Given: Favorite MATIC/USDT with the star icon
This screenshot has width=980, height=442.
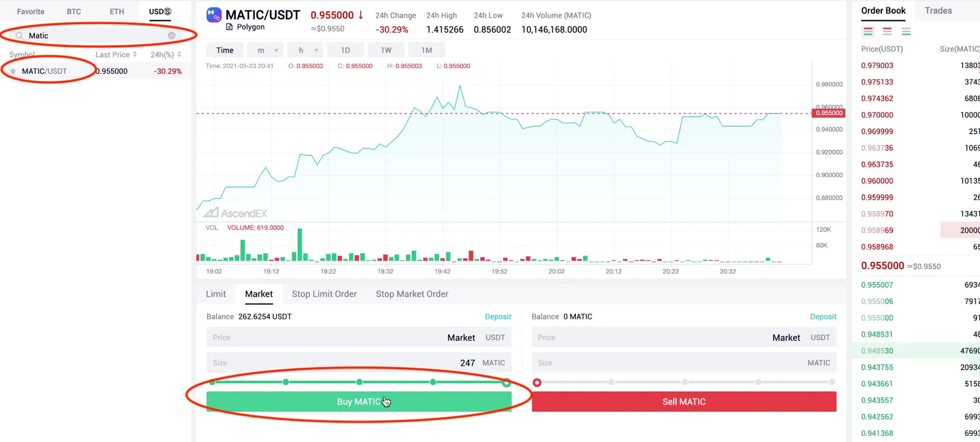Looking at the screenshot, I should point(13,71).
